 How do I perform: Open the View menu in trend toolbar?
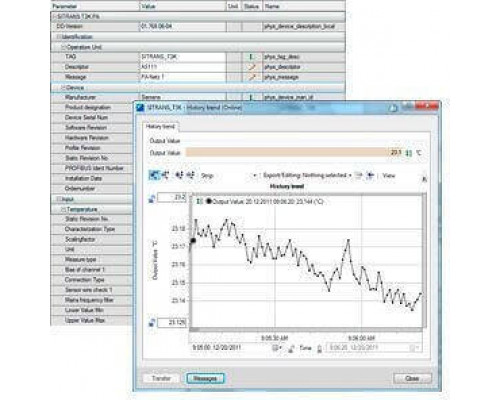[389, 175]
